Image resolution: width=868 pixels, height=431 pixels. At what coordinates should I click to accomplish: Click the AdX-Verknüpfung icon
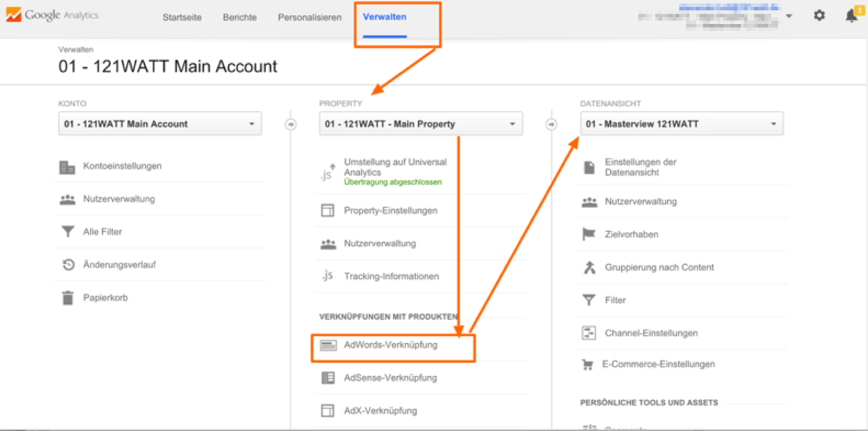(328, 410)
